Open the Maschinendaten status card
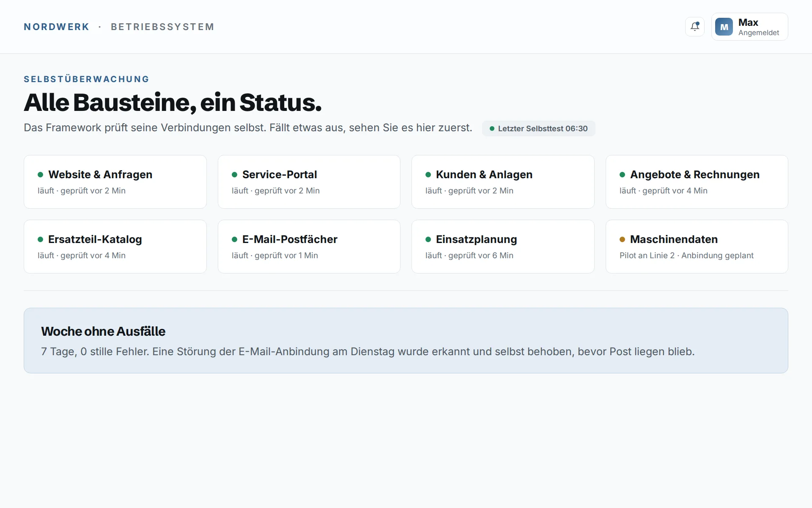812x508 pixels. 697,246
